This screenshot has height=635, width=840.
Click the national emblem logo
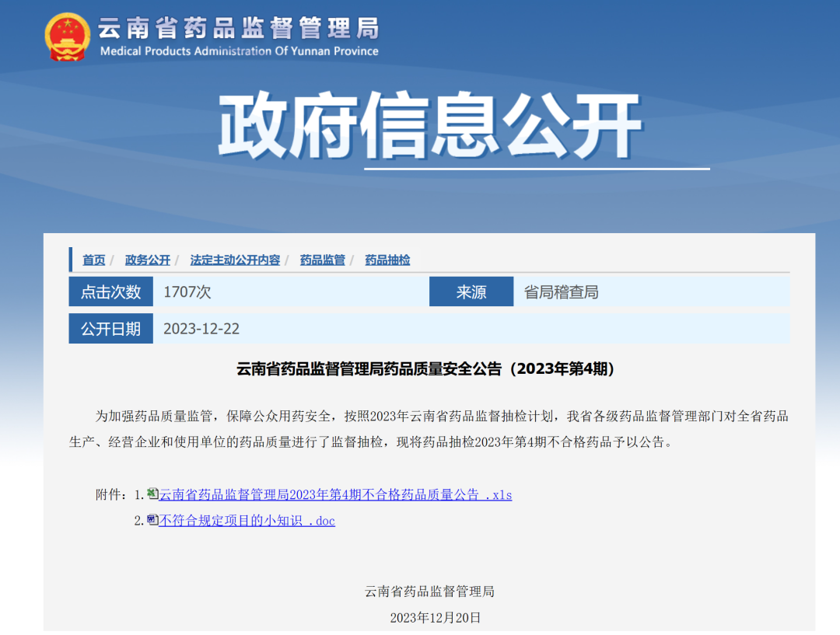pyautogui.click(x=67, y=37)
